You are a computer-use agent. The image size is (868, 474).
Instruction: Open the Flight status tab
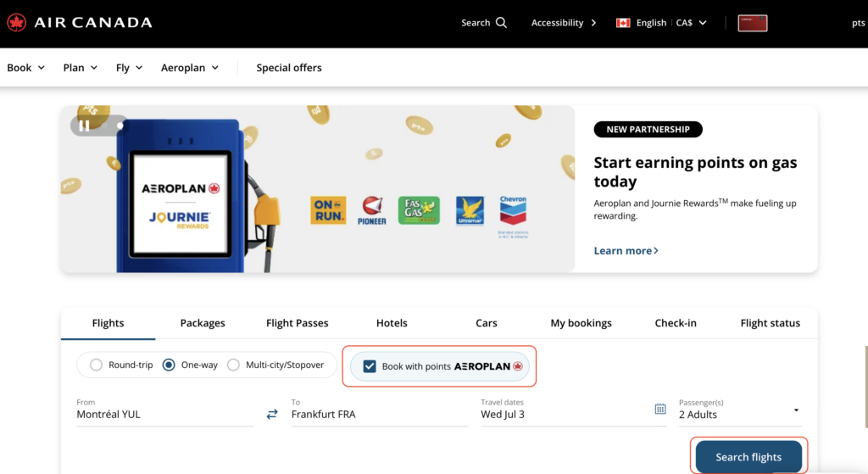770,323
